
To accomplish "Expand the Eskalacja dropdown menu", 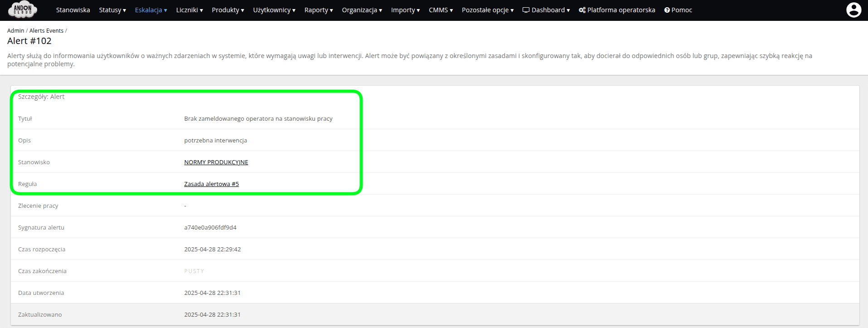I will click(x=151, y=10).
